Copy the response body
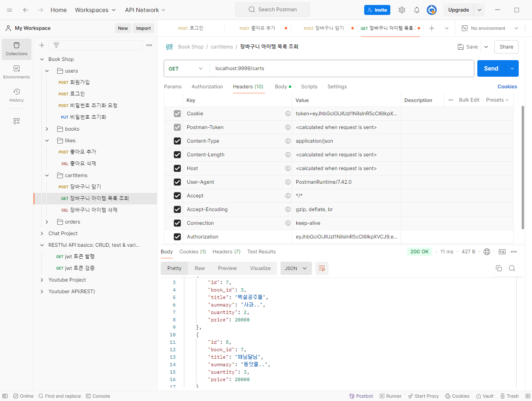The image size is (532, 401). 499,268
